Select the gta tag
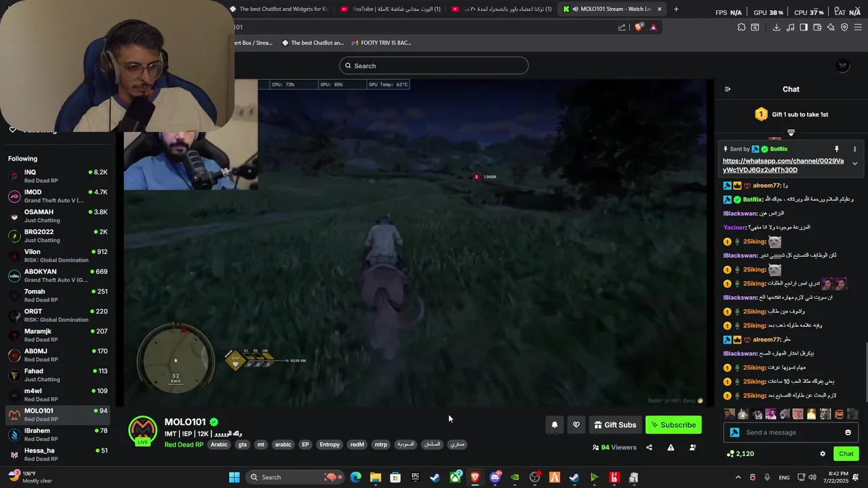This screenshot has width=868, height=488. pyautogui.click(x=242, y=445)
